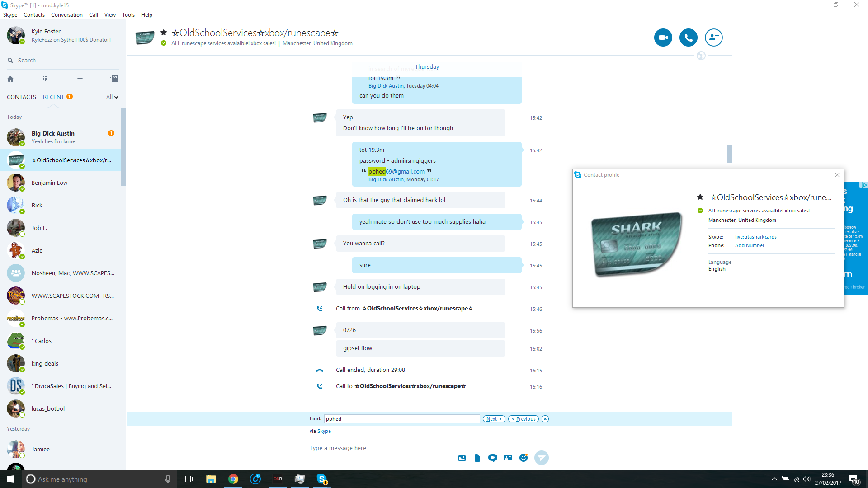Image resolution: width=868 pixels, height=488 pixels.
Task: Close the Contact profile popup
Action: (837, 175)
